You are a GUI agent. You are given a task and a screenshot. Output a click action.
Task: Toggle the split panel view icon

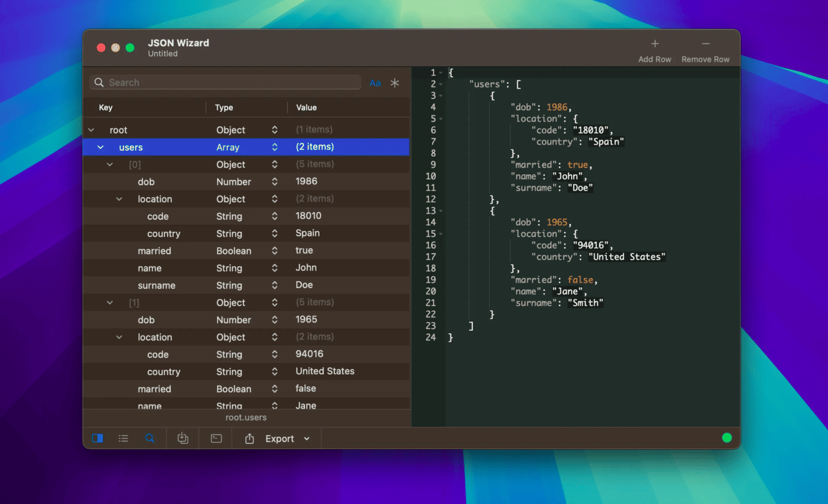(98, 438)
